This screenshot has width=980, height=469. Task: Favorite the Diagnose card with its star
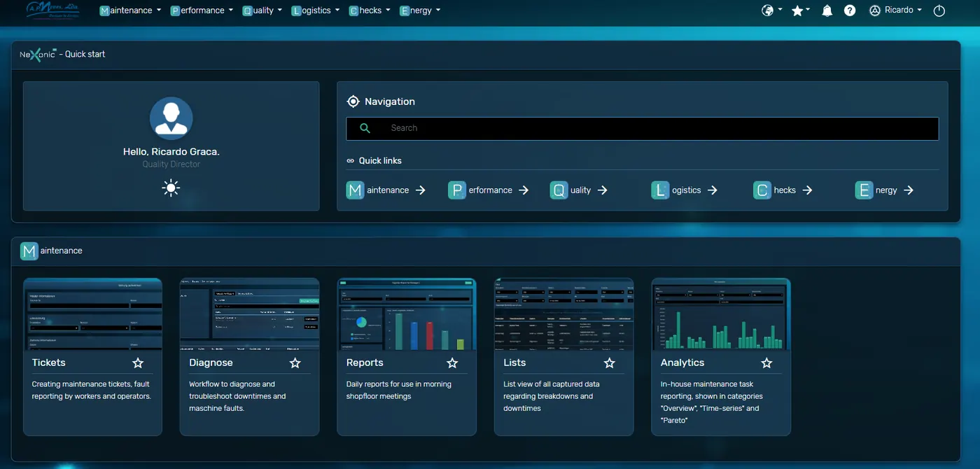(295, 363)
